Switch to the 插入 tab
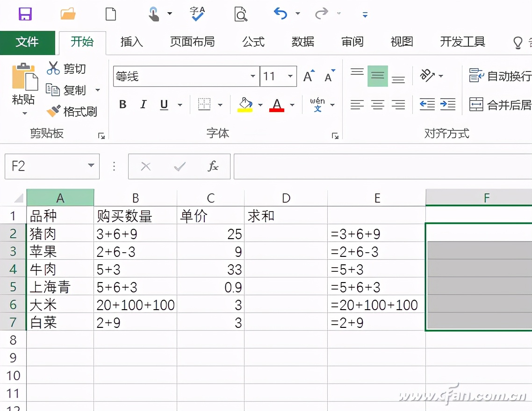Viewport: 532px width, 411px height. point(132,42)
